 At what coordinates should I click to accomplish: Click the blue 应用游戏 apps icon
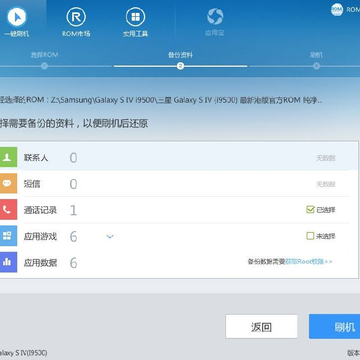(7, 236)
